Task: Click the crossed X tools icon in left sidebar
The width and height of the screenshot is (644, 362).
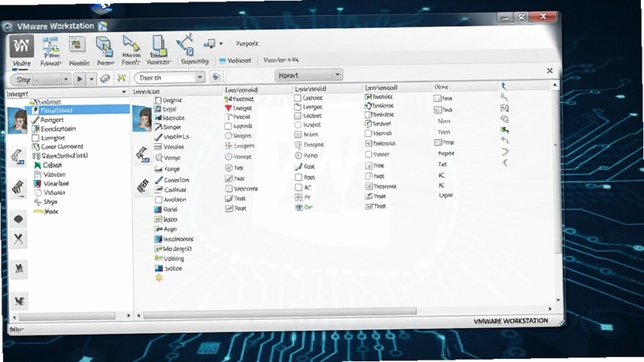Action: pyautogui.click(x=19, y=239)
